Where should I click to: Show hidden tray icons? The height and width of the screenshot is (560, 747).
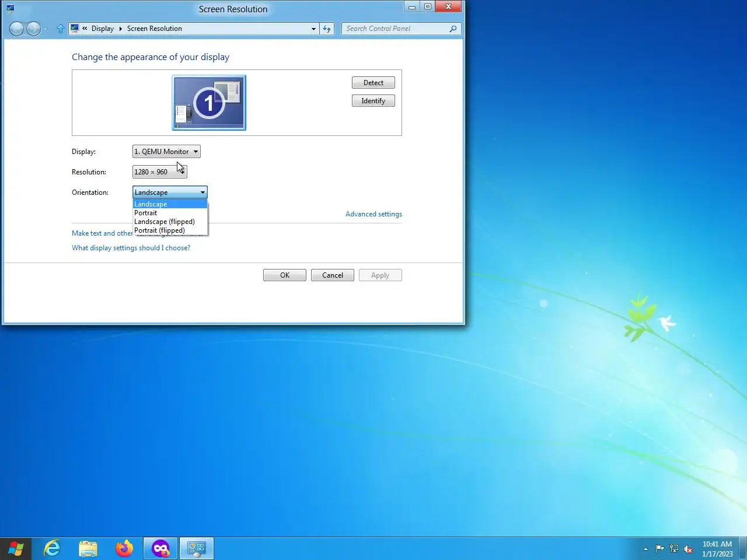(645, 549)
